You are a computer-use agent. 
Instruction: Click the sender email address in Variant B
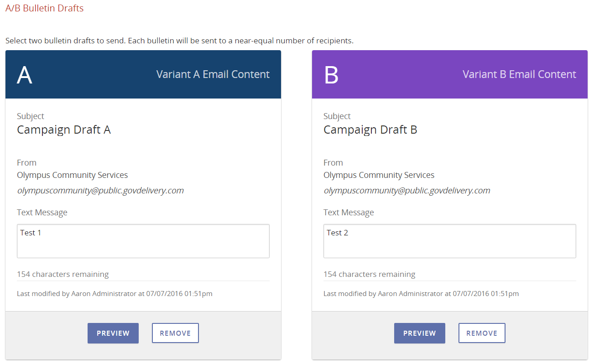point(407,191)
